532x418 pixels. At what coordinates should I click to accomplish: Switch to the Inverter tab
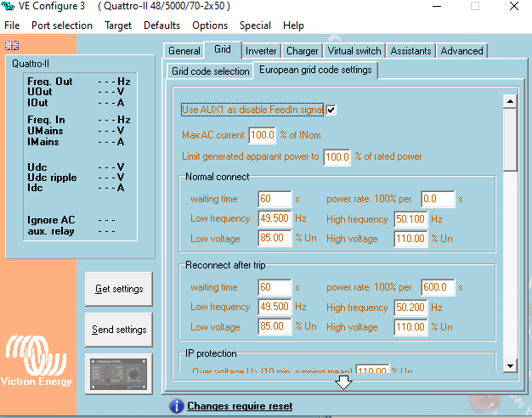point(261,51)
